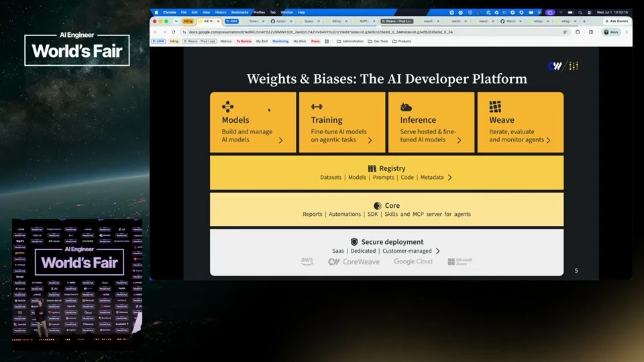This screenshot has height=362, width=644.
Task: Click the slide number 5
Action: point(576,271)
